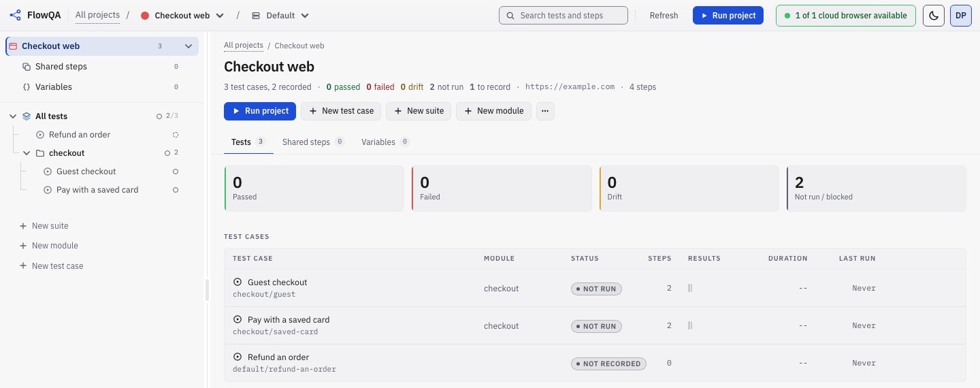This screenshot has width=980, height=388.
Task: Click the New suite button in header
Action: [419, 111]
